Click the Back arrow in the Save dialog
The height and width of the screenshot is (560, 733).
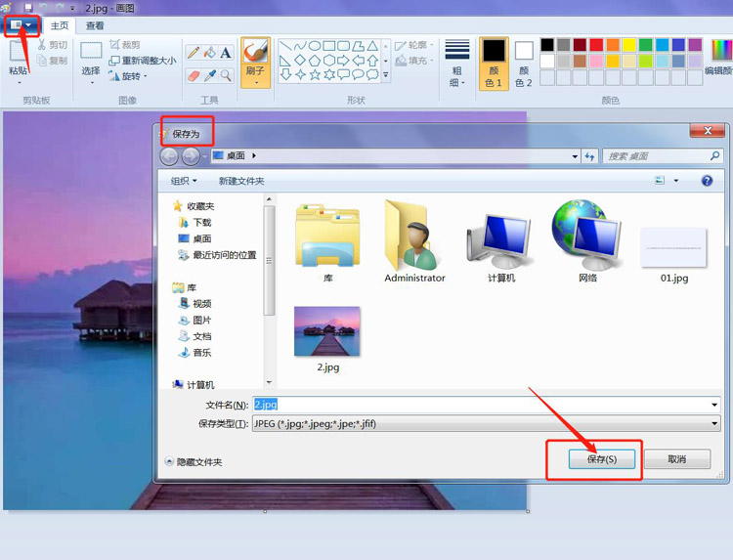coord(169,156)
